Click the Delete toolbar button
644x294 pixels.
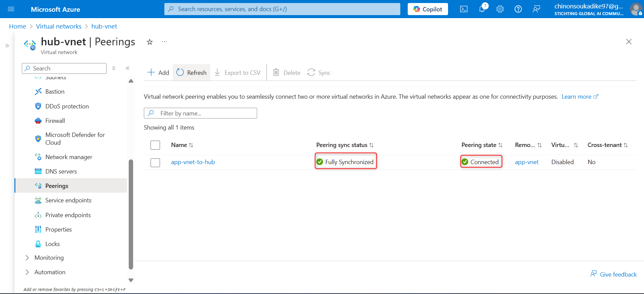click(287, 72)
